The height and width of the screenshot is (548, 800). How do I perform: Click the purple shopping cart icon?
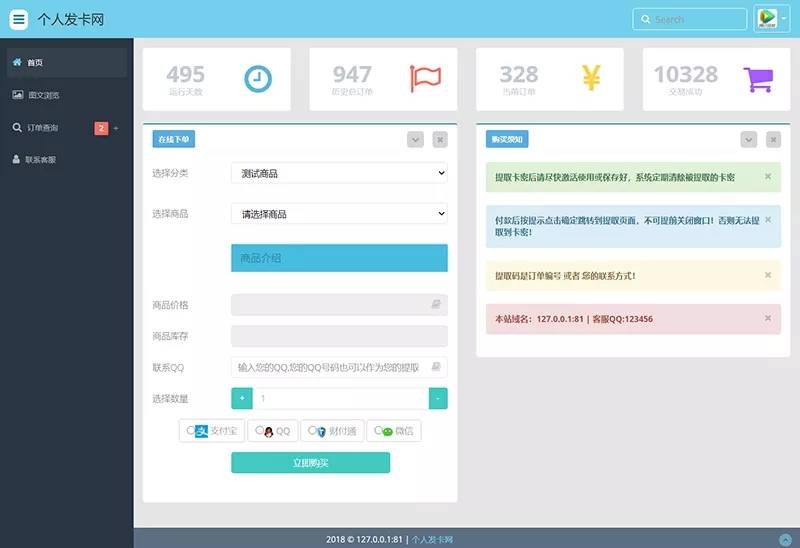click(759, 78)
